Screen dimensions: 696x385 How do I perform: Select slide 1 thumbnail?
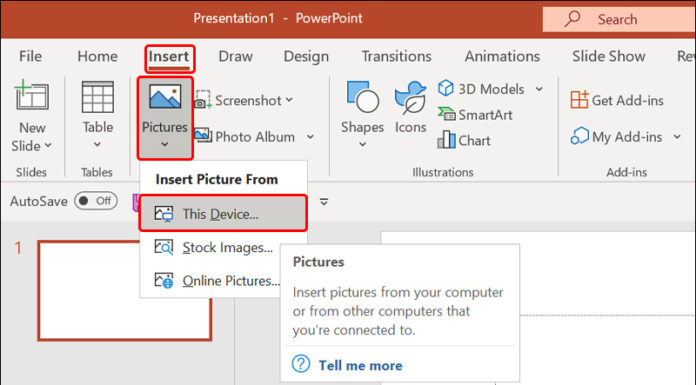(124, 291)
